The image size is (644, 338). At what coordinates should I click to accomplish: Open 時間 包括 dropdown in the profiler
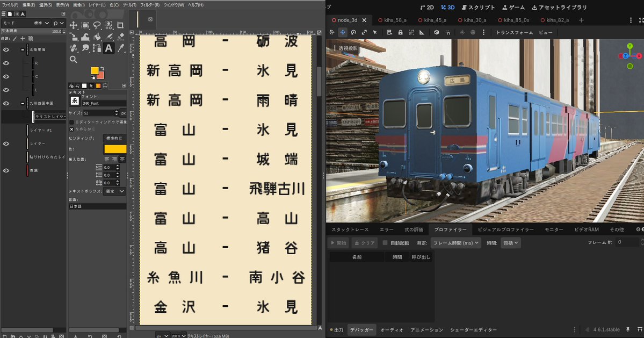pos(510,243)
